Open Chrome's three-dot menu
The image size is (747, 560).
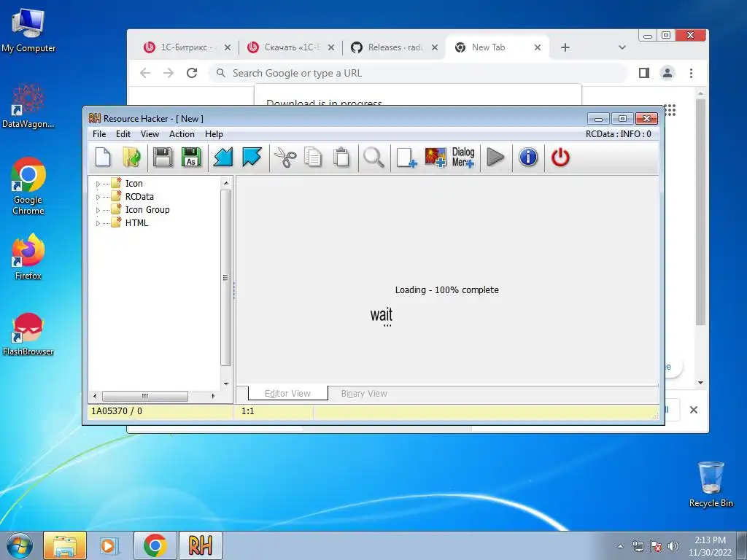point(691,73)
